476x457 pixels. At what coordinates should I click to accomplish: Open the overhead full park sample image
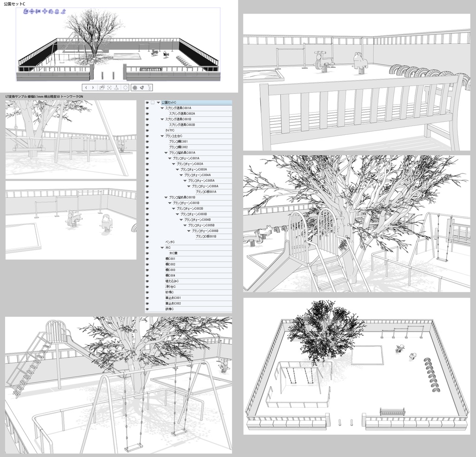tap(357, 366)
